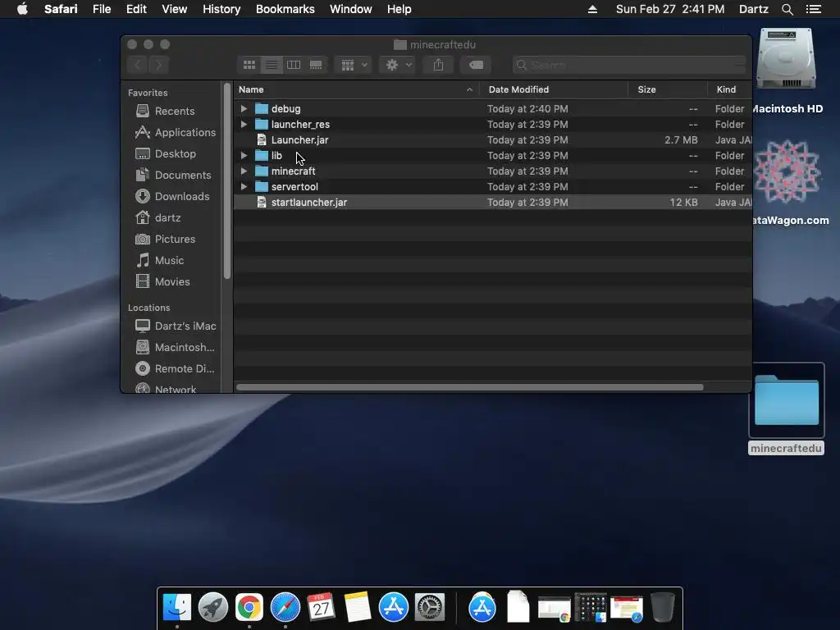Sort by Size column header
This screenshot has width=840, height=630.
tap(668, 89)
